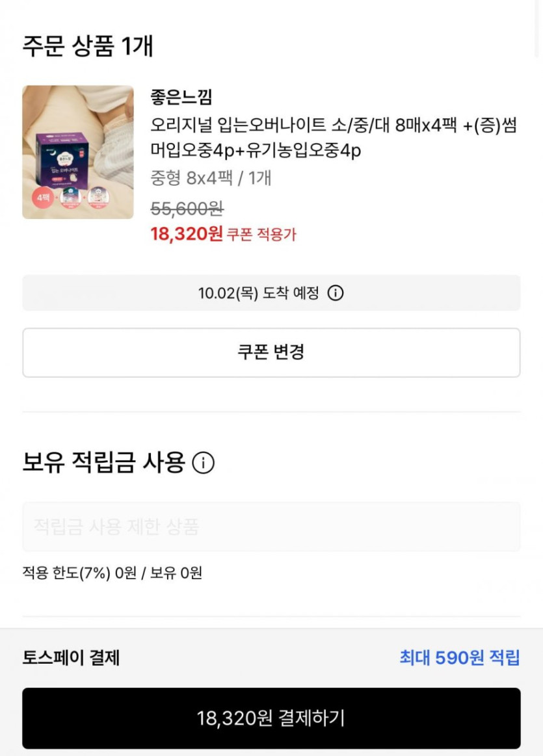
Task: Select the 토스페이 결제 label
Action: click(71, 658)
